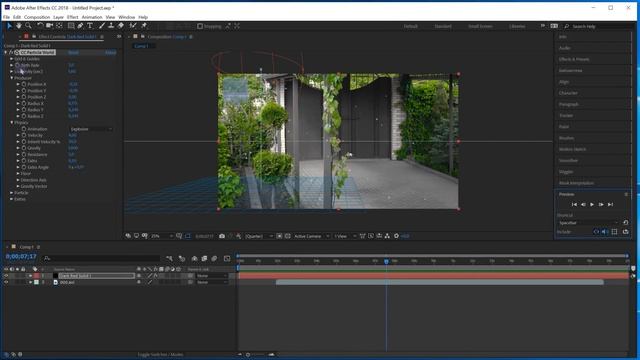Select the Brush tool

pyautogui.click(x=102, y=26)
